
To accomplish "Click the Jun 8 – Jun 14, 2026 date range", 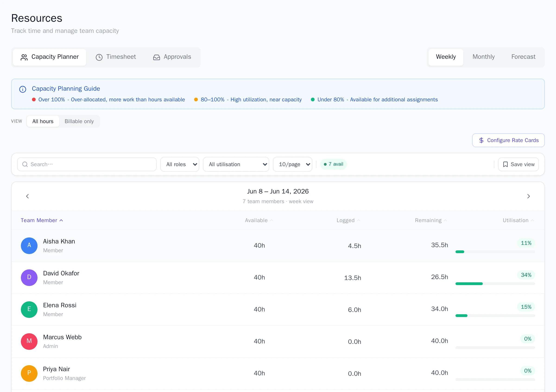I will click(x=278, y=191).
